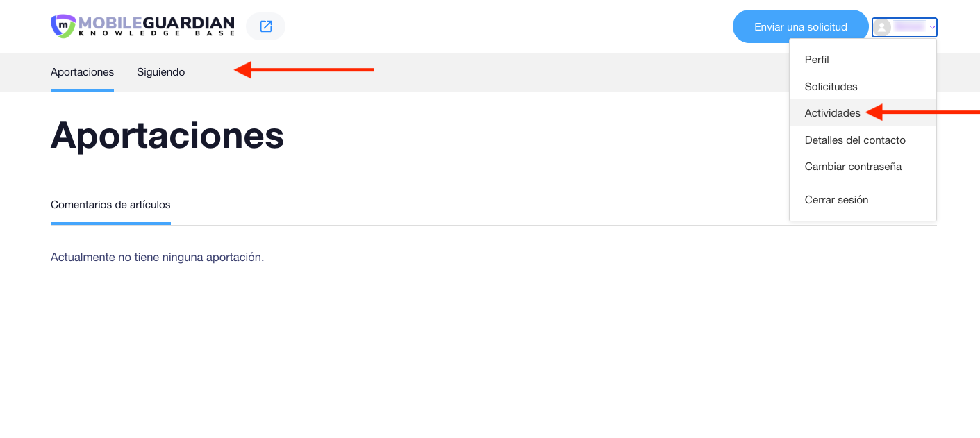Click the Mobile Guardian Knowledge Base wordmark

156,26
